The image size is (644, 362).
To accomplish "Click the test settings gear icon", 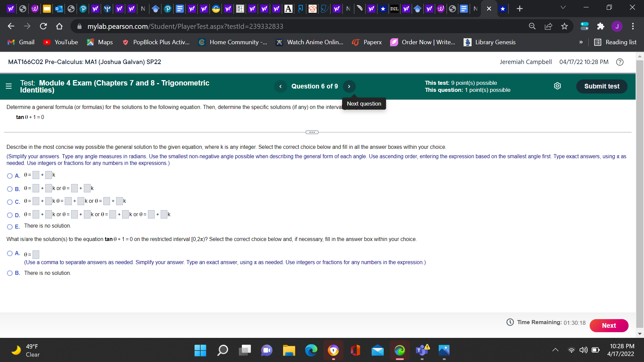I will pos(557,86).
